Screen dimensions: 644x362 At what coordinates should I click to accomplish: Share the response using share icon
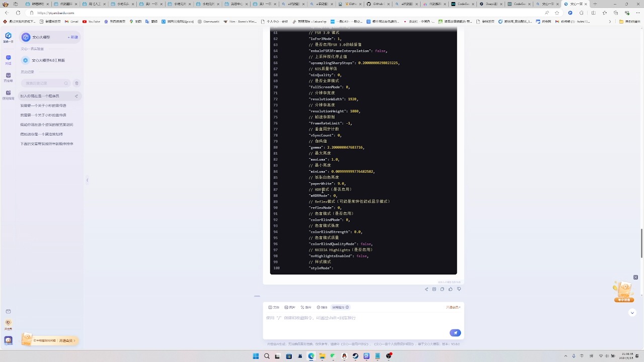427,289
